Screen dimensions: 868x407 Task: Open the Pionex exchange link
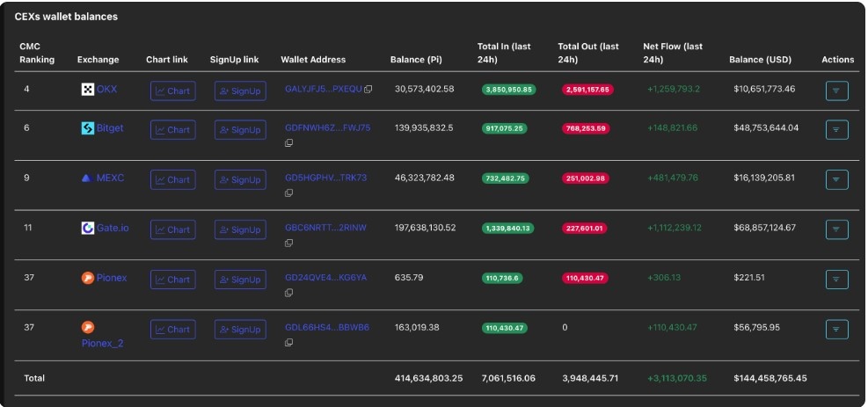pos(112,278)
